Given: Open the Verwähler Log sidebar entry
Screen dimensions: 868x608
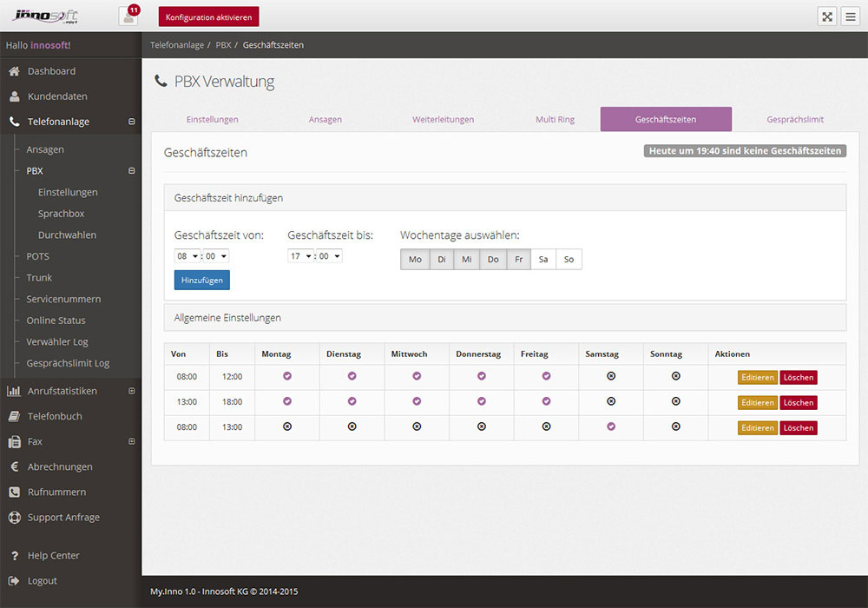Looking at the screenshot, I should [57, 341].
